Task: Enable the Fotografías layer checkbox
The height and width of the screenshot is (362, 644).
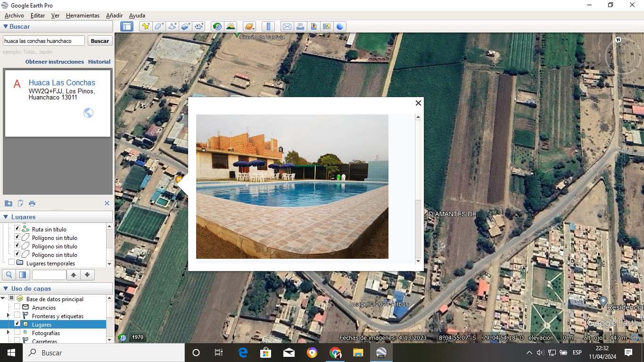Action: pos(17,332)
